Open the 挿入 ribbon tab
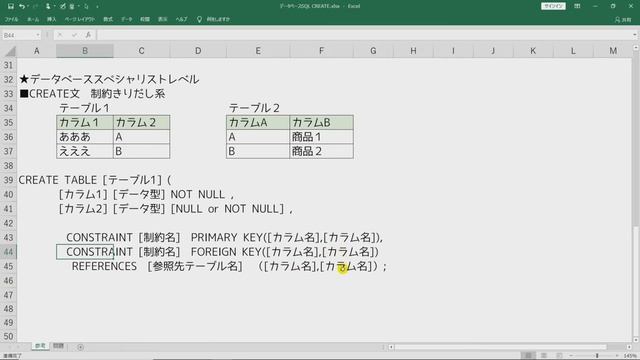The height and width of the screenshot is (360, 640). pos(51,19)
